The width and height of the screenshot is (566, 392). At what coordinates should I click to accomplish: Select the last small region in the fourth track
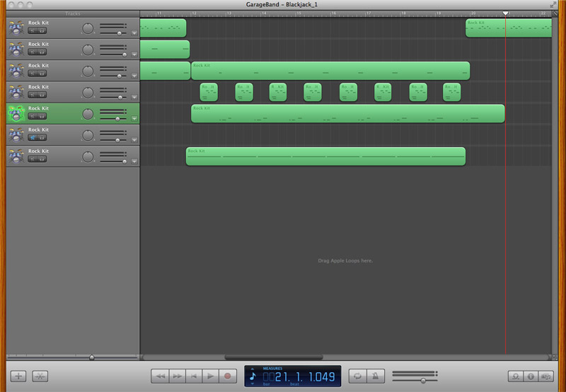pyautogui.click(x=451, y=92)
